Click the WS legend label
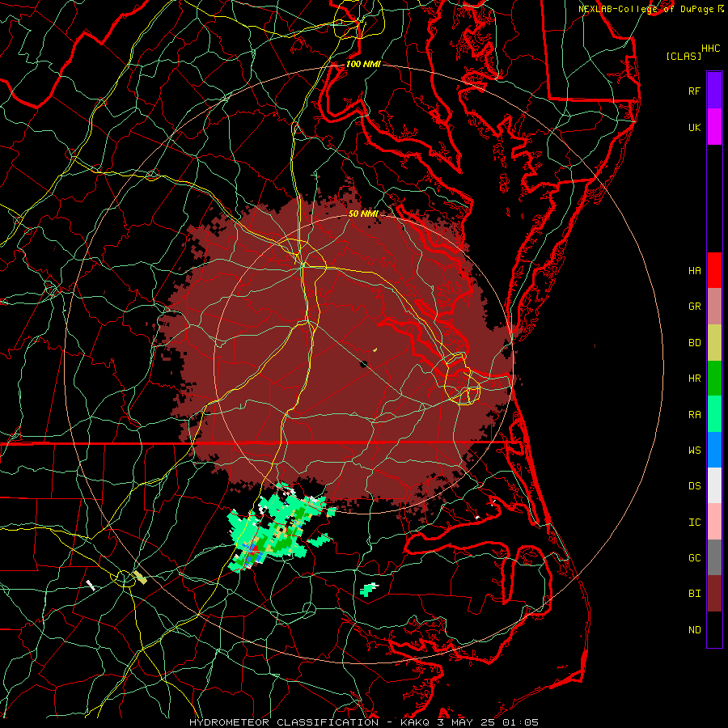 [x=694, y=451]
